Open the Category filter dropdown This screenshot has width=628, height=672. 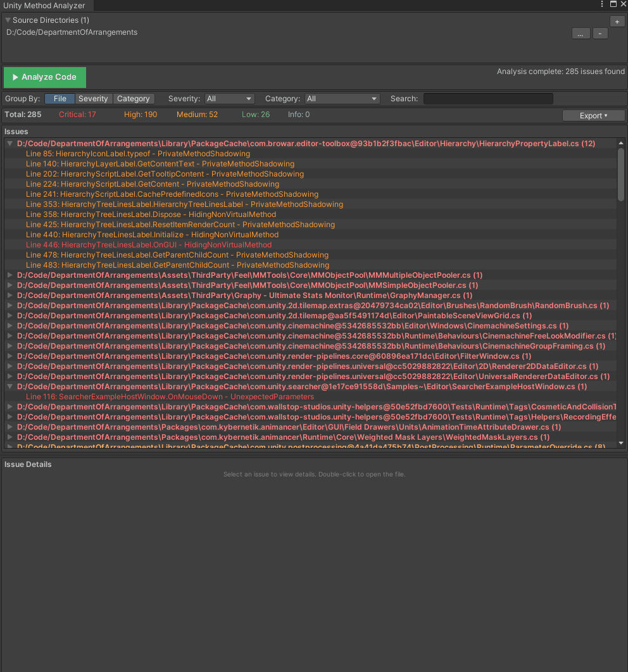(342, 99)
